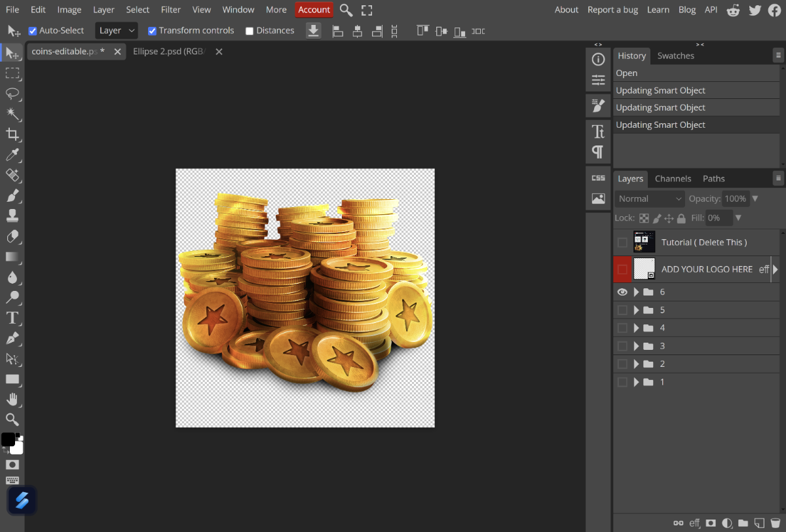Image resolution: width=786 pixels, height=532 pixels.
Task: Click the Account button
Action: (314, 10)
